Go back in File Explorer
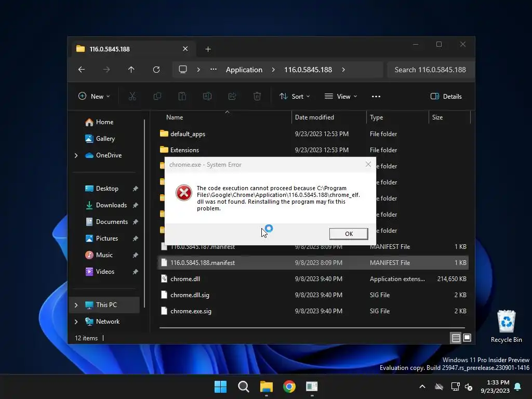Image resolution: width=532 pixels, height=399 pixels. point(82,70)
